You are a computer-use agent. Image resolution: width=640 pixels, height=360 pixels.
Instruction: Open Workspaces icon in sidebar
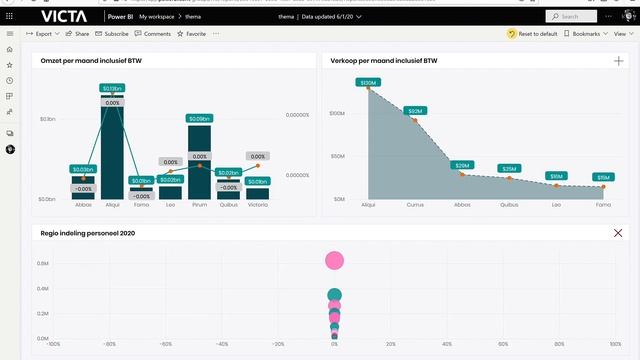click(10, 133)
